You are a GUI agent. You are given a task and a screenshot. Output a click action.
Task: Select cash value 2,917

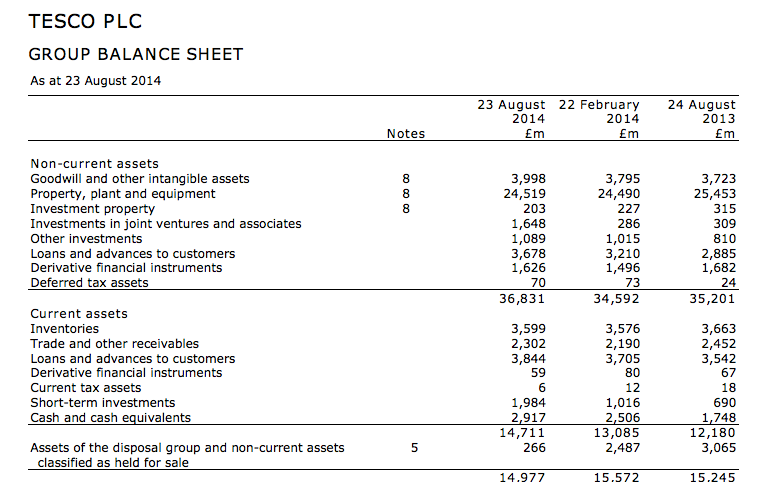pos(528,418)
